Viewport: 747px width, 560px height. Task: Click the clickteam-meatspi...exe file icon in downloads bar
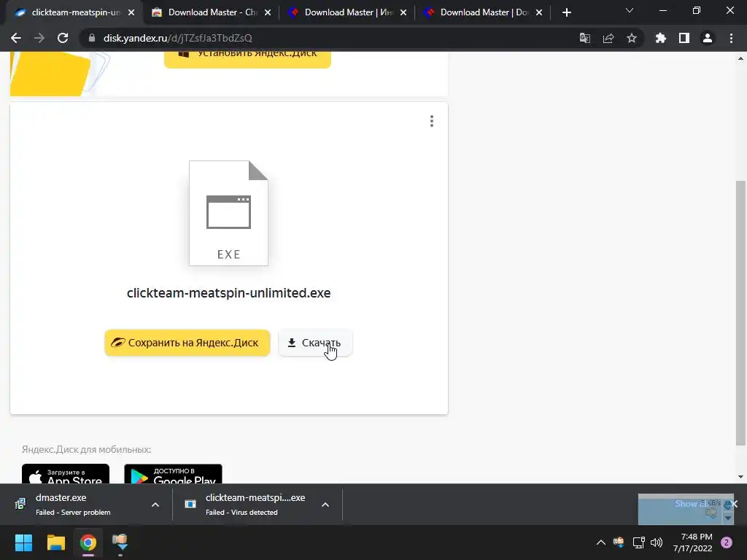tap(190, 504)
